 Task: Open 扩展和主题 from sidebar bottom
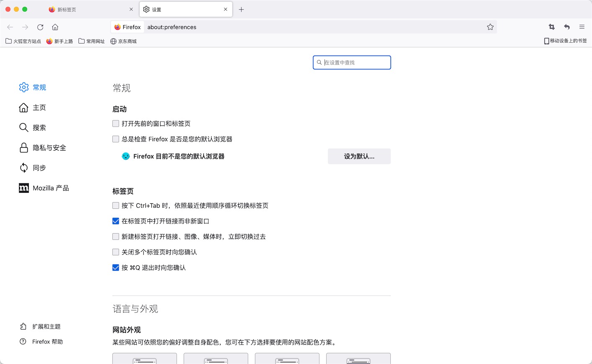[40, 326]
